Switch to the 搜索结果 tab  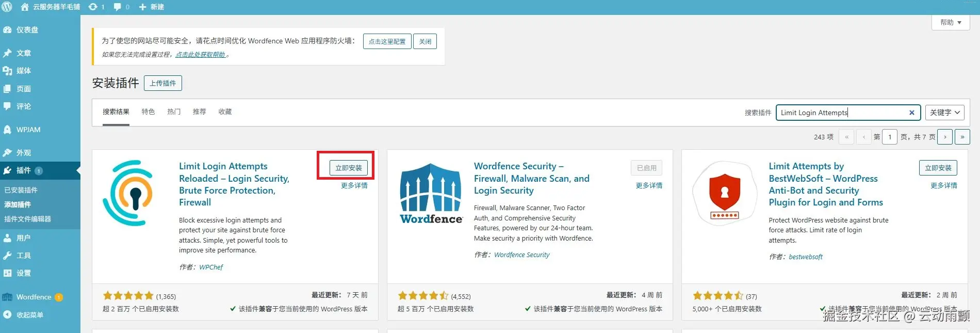click(116, 112)
